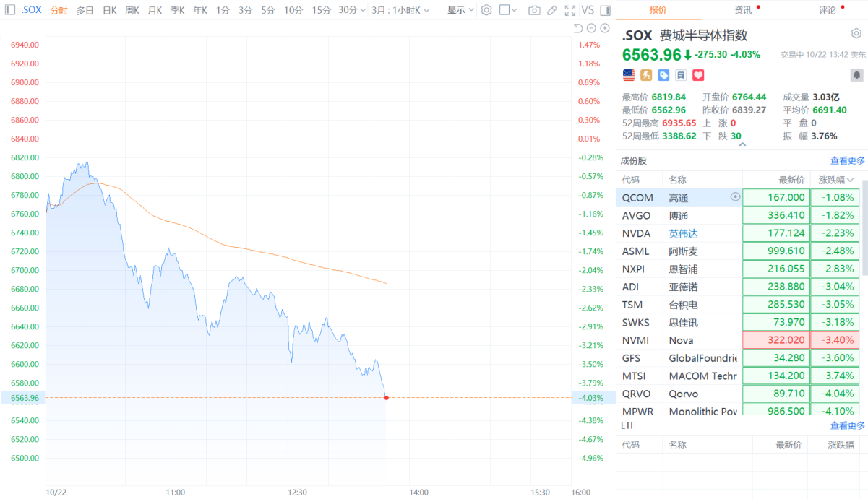The height and width of the screenshot is (499, 868).
Task: Toggle the bell price alert
Action: (x=857, y=74)
